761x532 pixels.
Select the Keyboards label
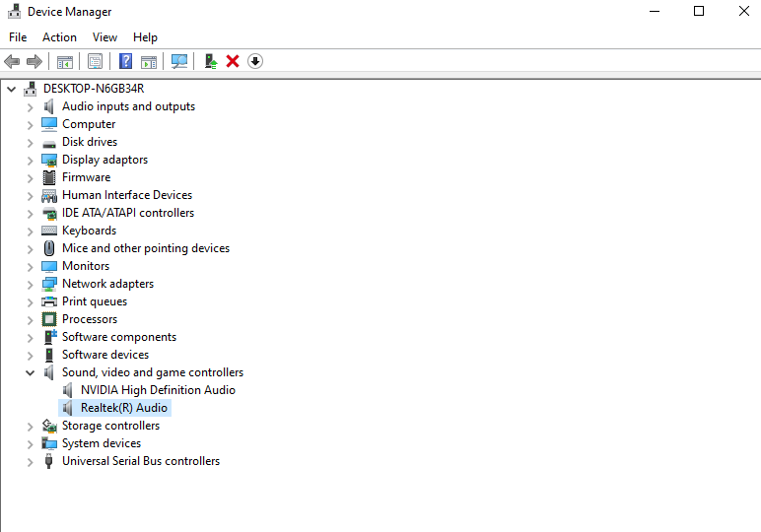point(90,231)
